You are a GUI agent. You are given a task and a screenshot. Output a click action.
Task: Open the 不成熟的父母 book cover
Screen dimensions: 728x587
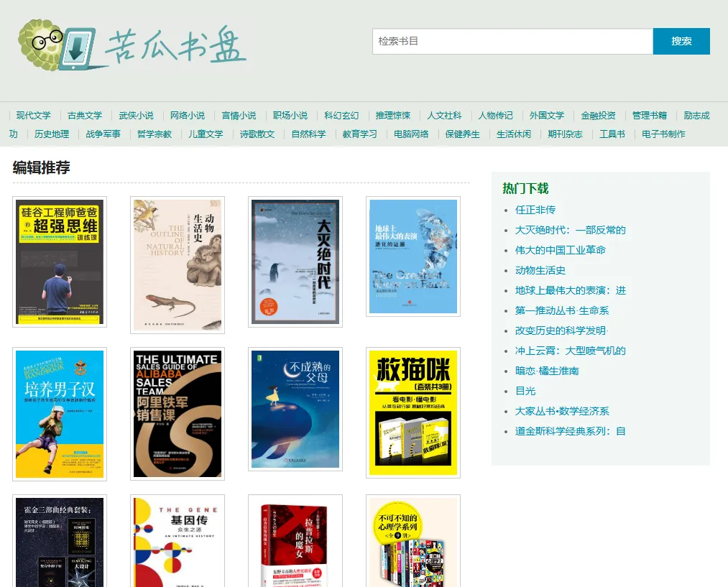click(295, 409)
